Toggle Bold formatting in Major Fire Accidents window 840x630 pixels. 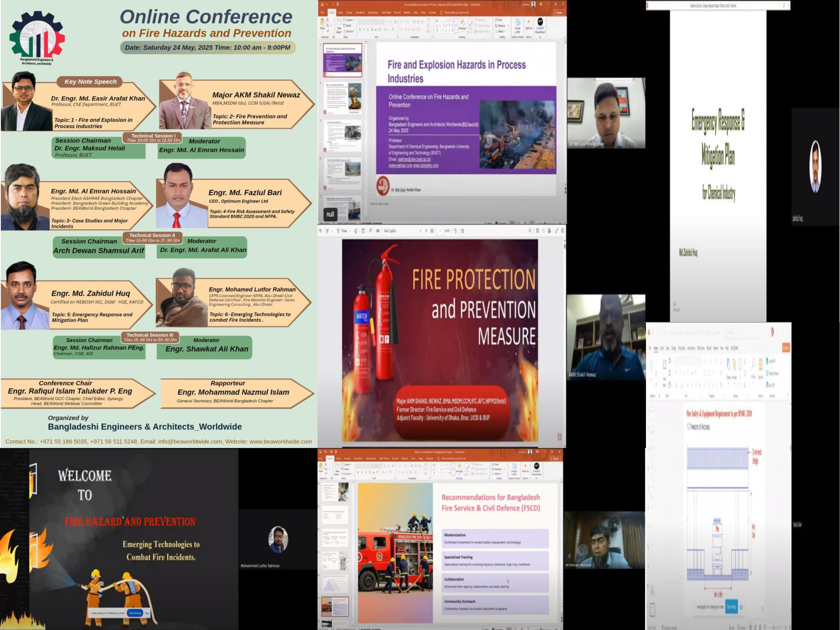[358, 472]
